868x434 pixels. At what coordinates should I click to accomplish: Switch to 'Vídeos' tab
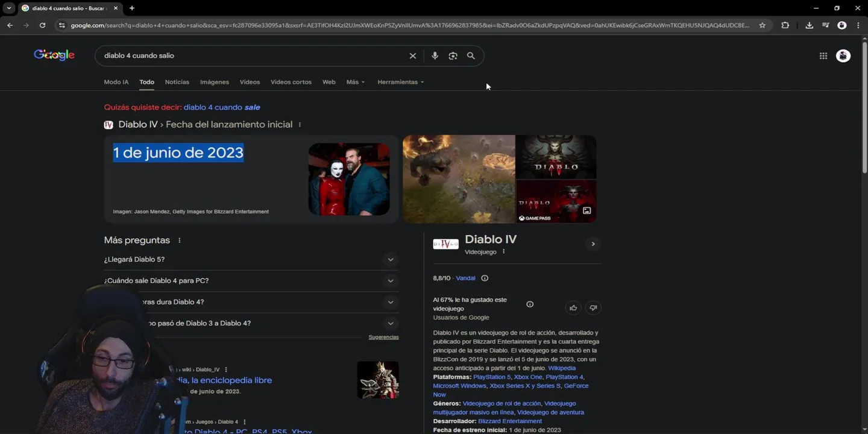(x=250, y=82)
